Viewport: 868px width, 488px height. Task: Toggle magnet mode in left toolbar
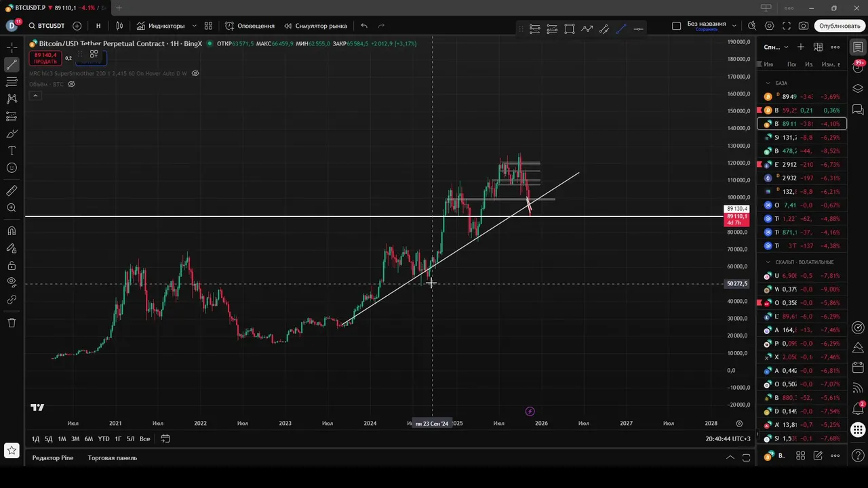(12, 231)
